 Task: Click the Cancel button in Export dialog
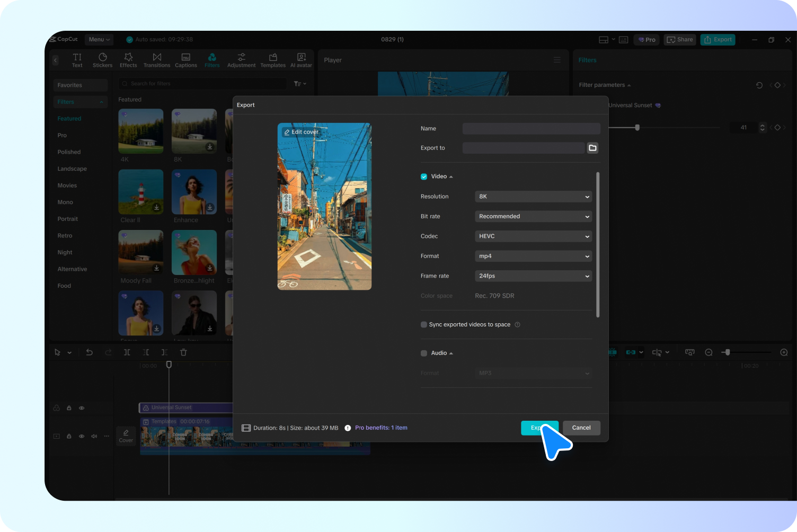coord(581,428)
